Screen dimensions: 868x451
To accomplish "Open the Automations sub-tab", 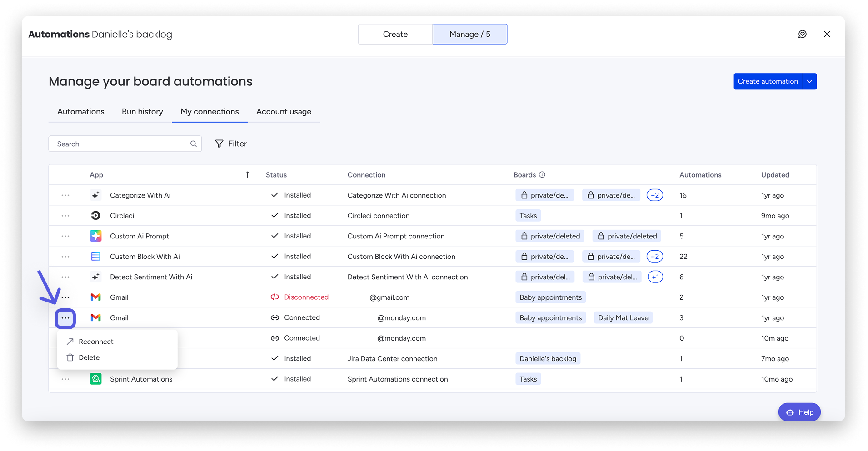I will [x=81, y=112].
